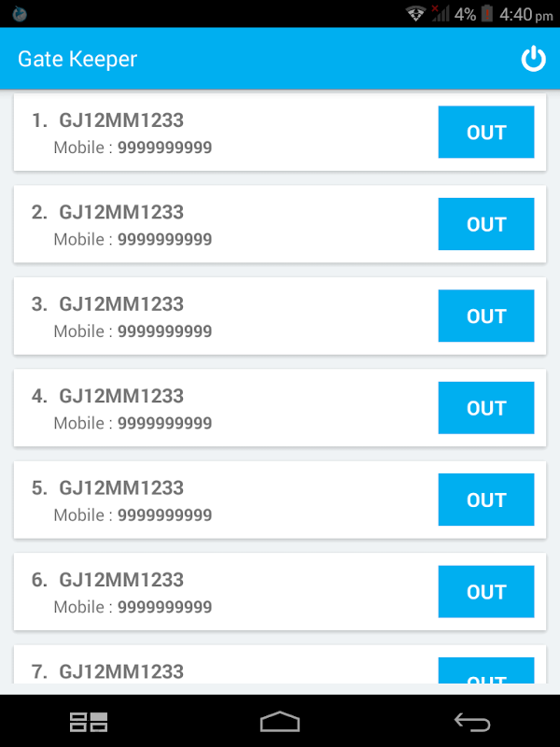Tap mobile number of entry 3
560x747 pixels.
pyautogui.click(x=165, y=331)
